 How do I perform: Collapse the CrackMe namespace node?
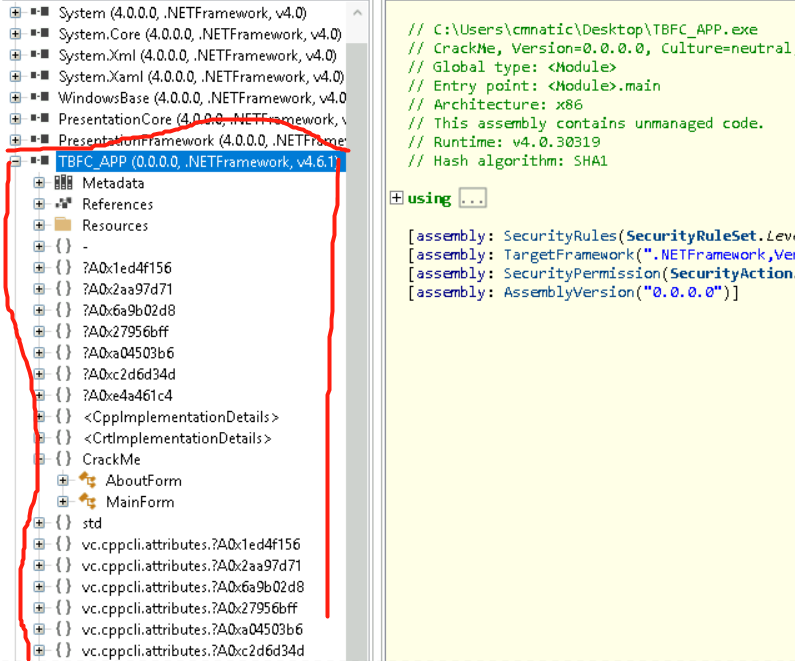coord(39,459)
